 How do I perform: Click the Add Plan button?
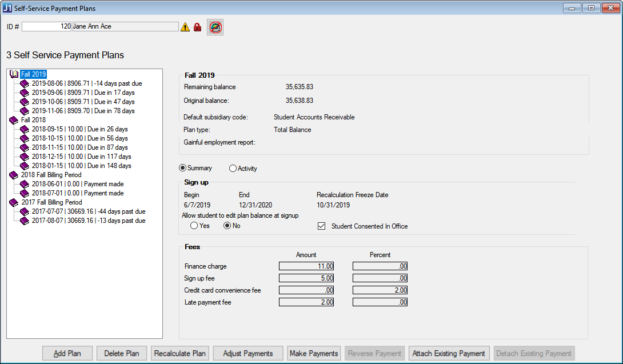(67, 353)
